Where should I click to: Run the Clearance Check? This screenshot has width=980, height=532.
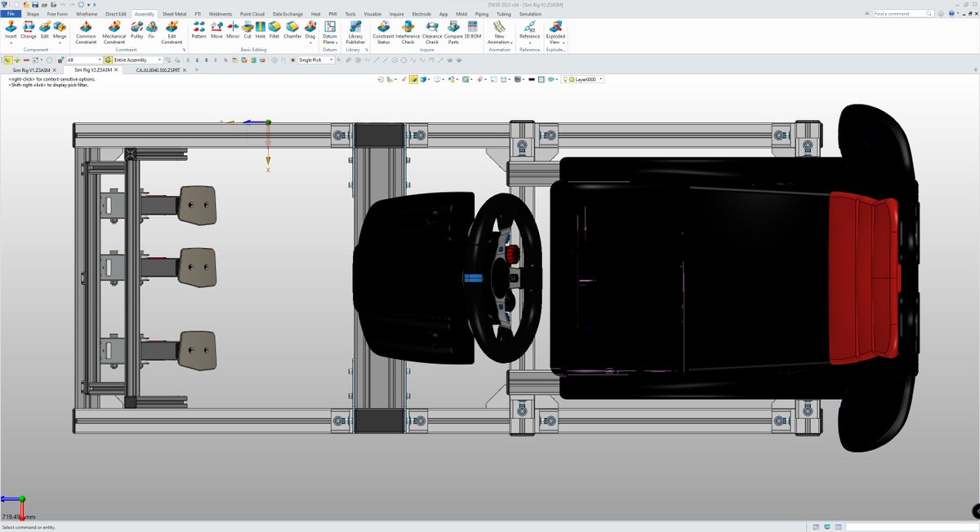[x=432, y=32]
